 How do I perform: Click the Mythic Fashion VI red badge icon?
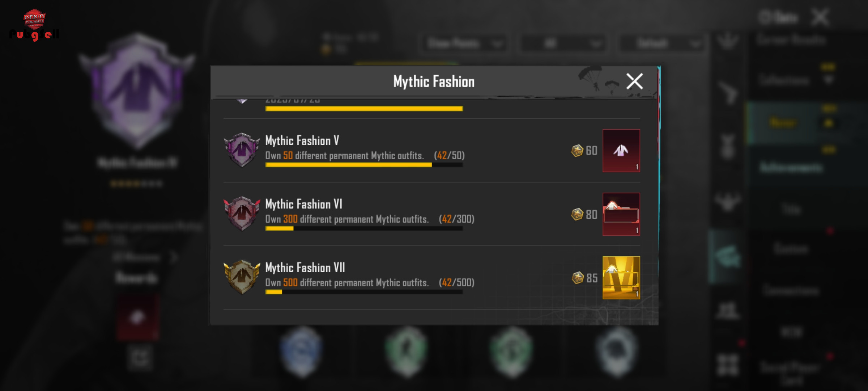click(242, 214)
